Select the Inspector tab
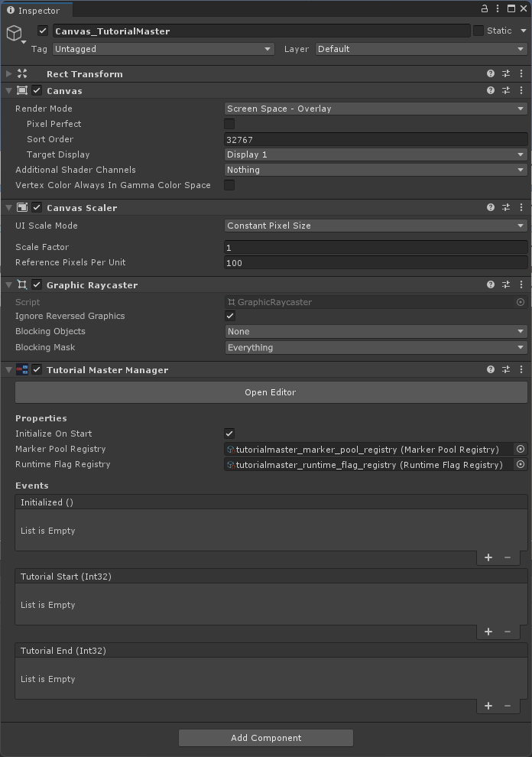Screen dimensions: 532x757 click(34, 10)
